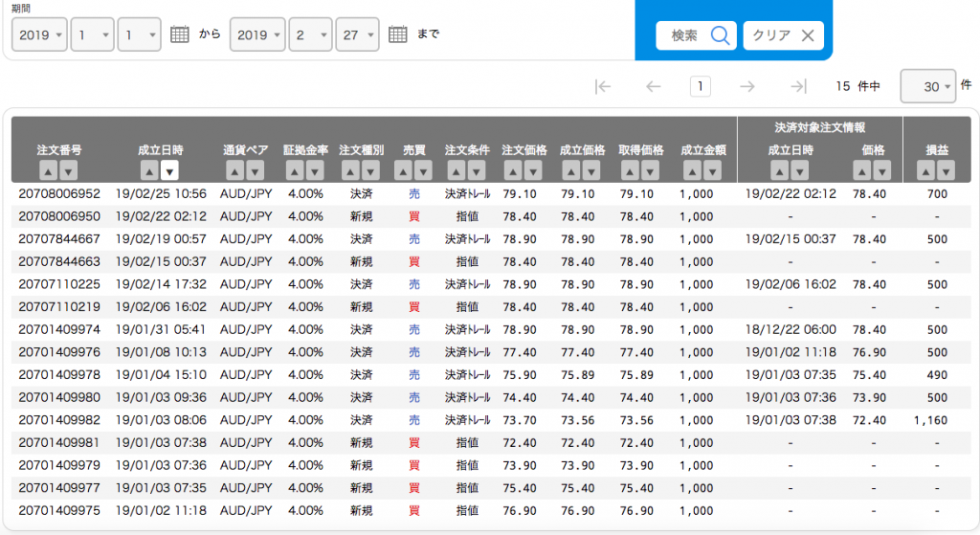Go to the previous results page
This screenshot has width=980, height=535.
[x=653, y=86]
